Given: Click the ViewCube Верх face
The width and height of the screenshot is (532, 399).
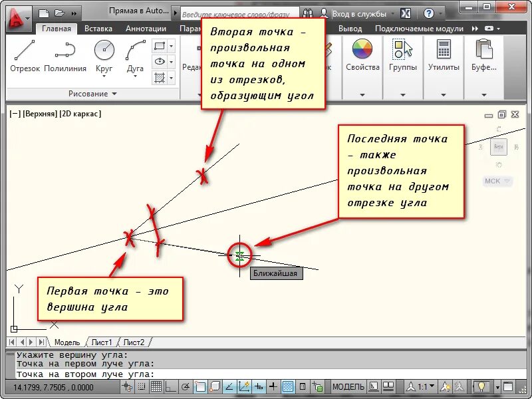Looking at the screenshot, I should coord(498,147).
